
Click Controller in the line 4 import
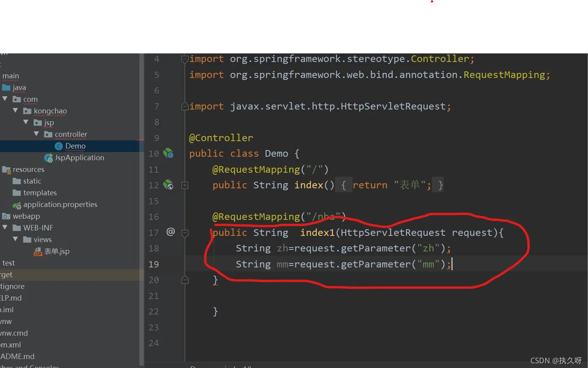tap(440, 59)
